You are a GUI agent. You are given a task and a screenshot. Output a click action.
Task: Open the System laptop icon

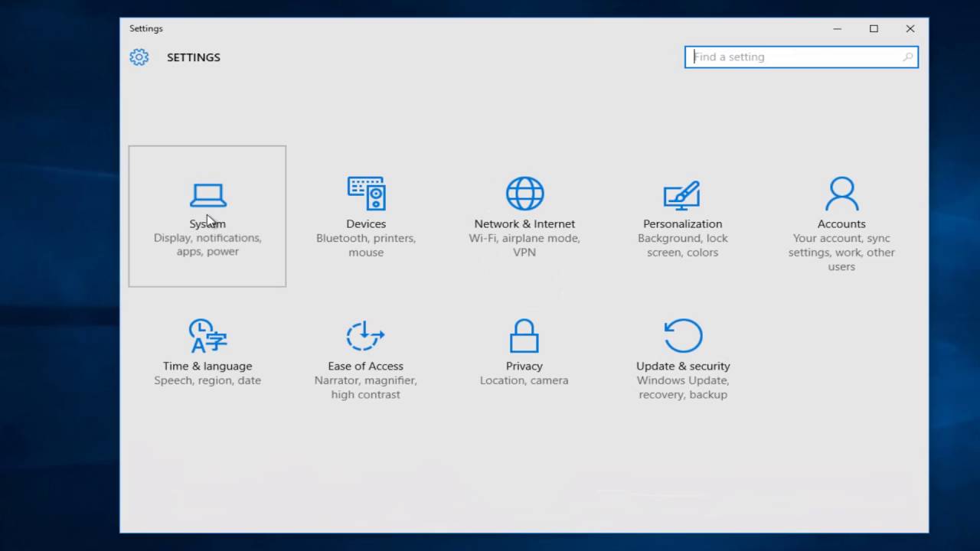tap(207, 195)
